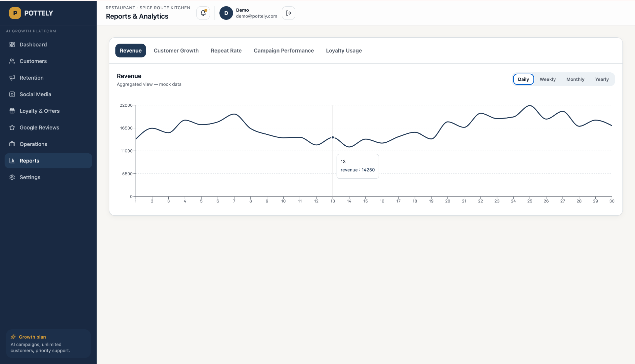The height and width of the screenshot is (364, 635).
Task: Click the Growth plan sparkle icon
Action: click(x=13, y=337)
